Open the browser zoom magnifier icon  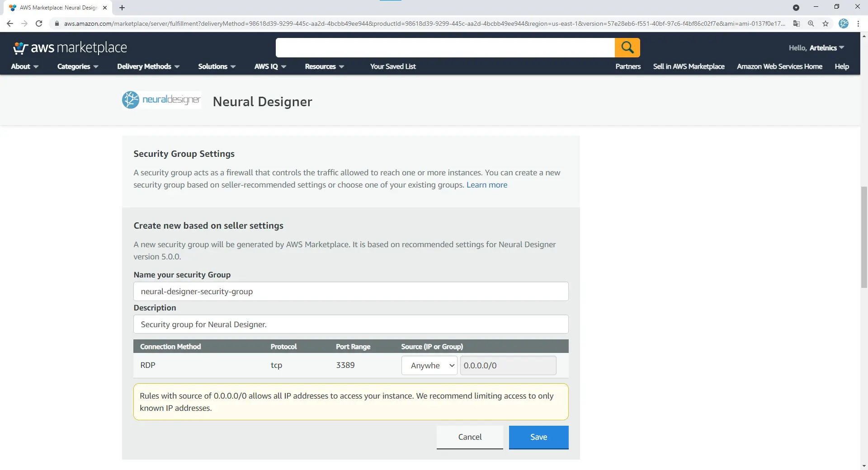point(811,23)
